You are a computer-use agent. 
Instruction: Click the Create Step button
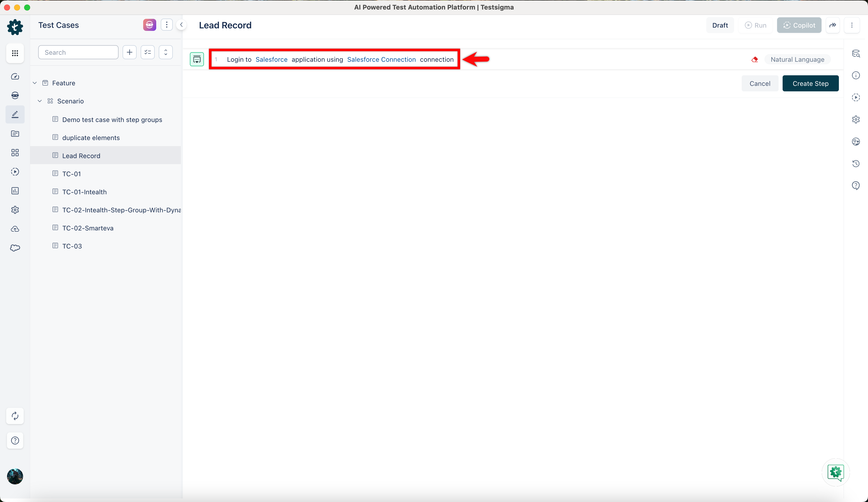[x=810, y=84]
